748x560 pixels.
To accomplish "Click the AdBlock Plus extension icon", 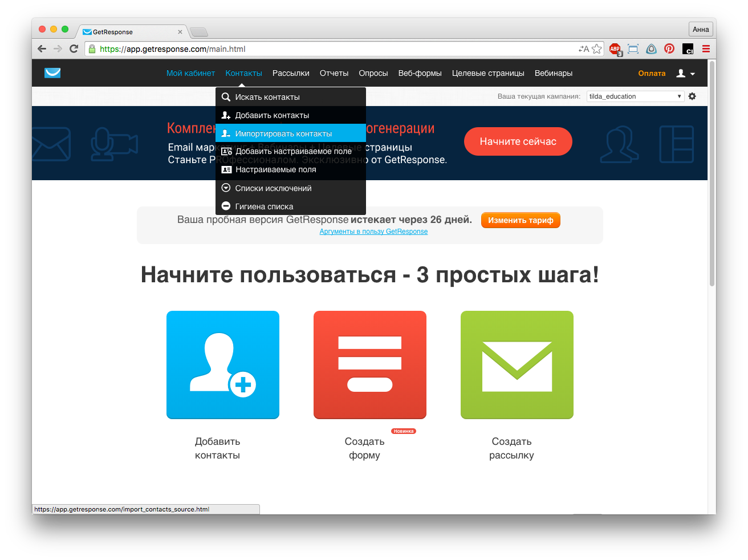I will pos(615,49).
